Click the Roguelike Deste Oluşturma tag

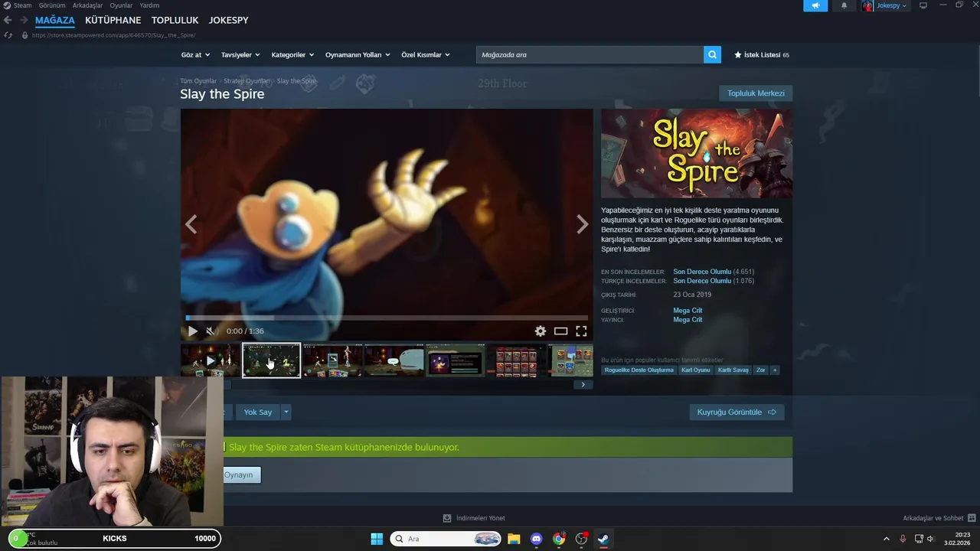(x=639, y=370)
